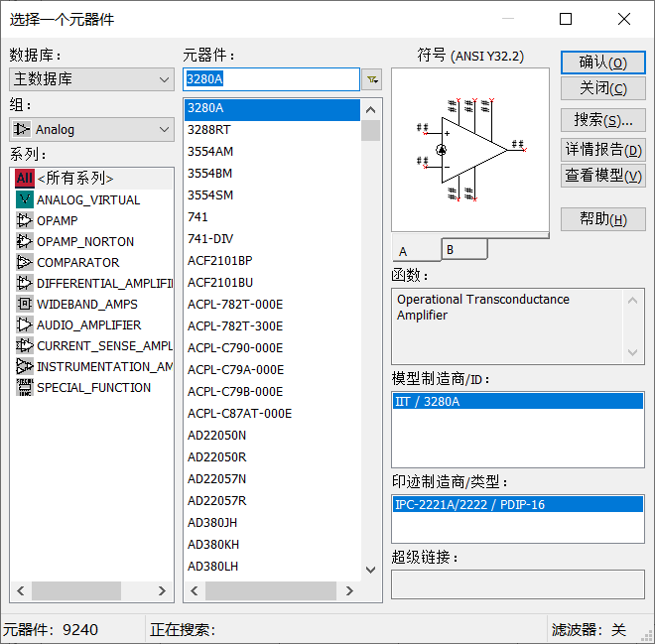Click the 确认(O) button
Image resolution: width=655 pixels, height=644 pixels.
point(602,63)
